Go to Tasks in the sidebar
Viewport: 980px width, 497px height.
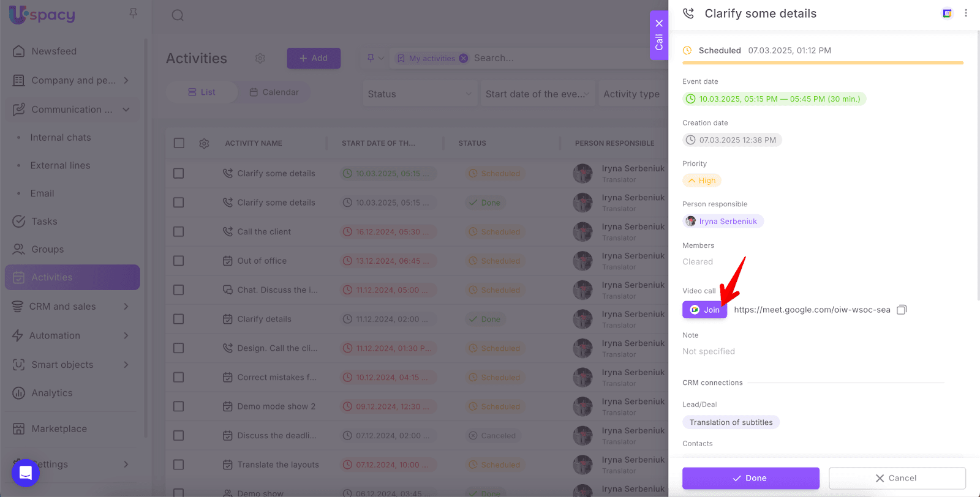[44, 222]
